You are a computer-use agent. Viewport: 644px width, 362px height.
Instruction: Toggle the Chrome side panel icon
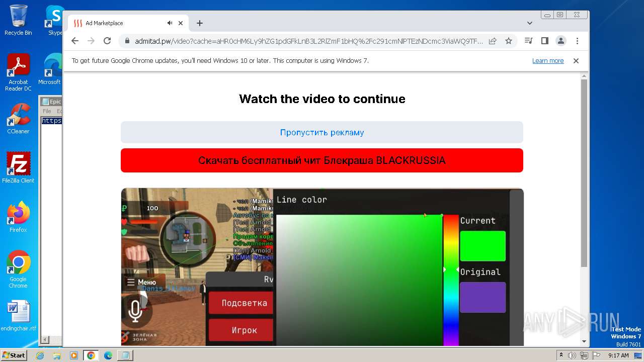[544, 41]
